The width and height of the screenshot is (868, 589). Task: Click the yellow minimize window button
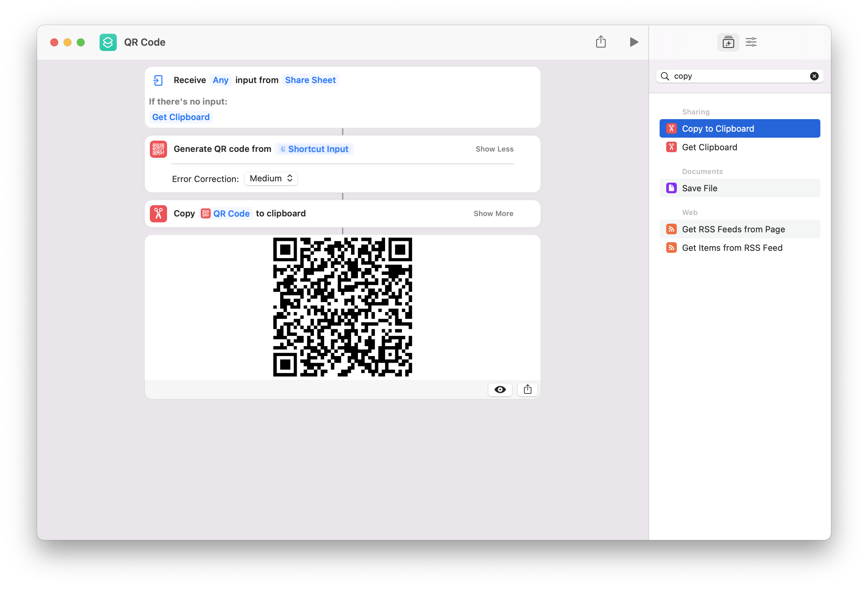tap(67, 42)
